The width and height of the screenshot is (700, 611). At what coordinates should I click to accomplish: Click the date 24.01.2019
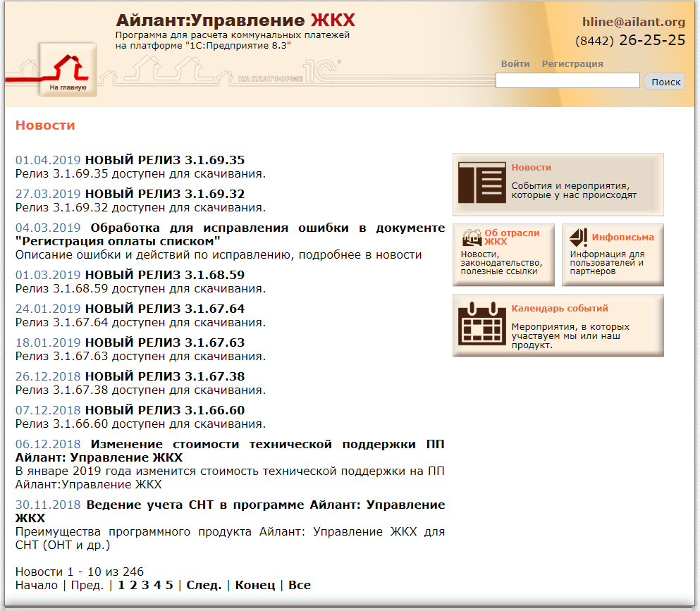tap(48, 309)
